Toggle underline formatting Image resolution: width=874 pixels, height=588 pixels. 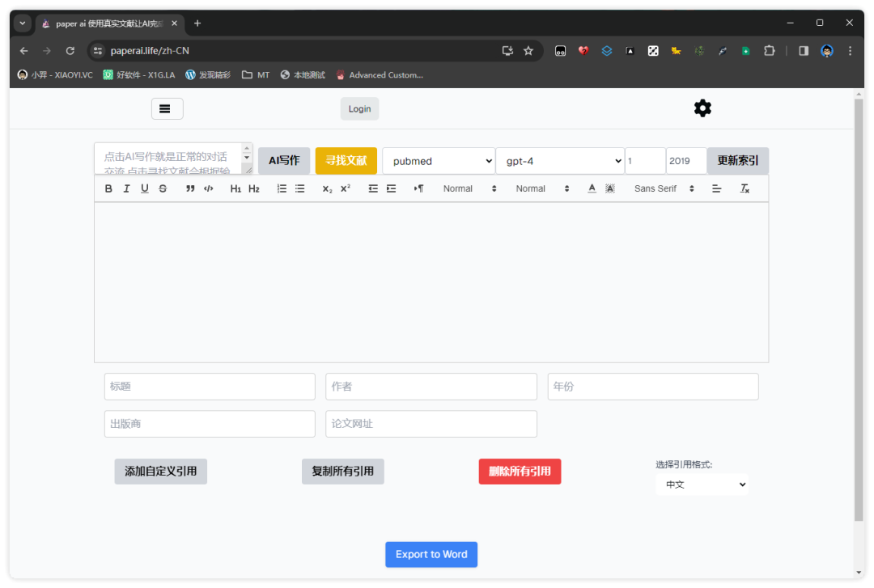coord(144,188)
